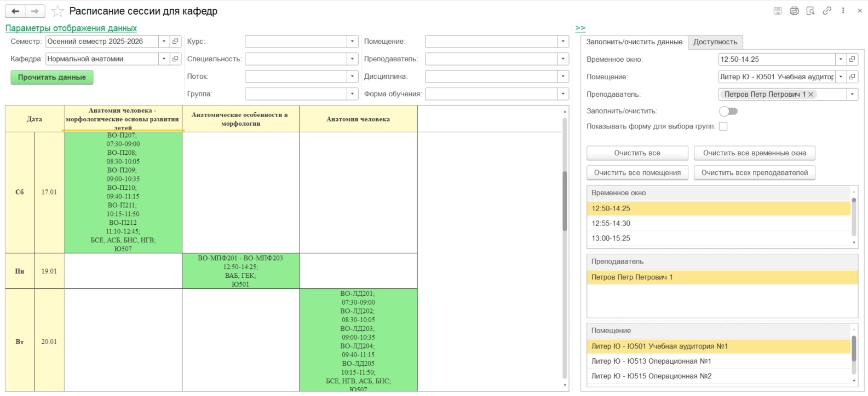This screenshot has width=868, height=396.
Task: Click the schedule table vertical scrollbar
Action: [565, 200]
